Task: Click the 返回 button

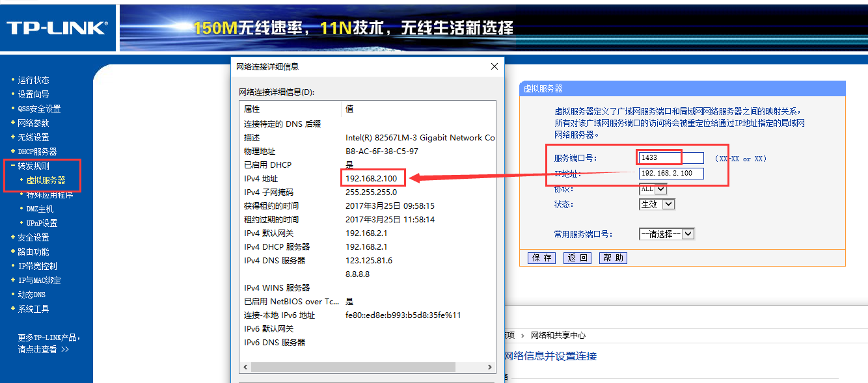Action: click(577, 258)
